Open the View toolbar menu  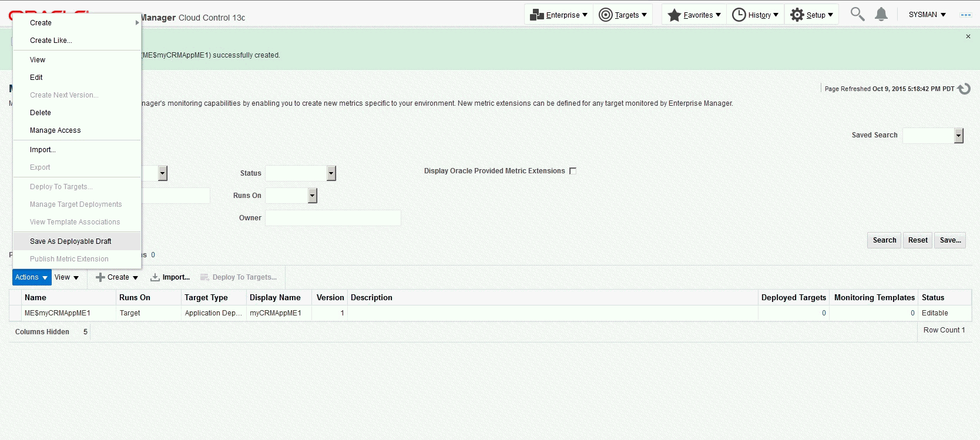coord(66,277)
